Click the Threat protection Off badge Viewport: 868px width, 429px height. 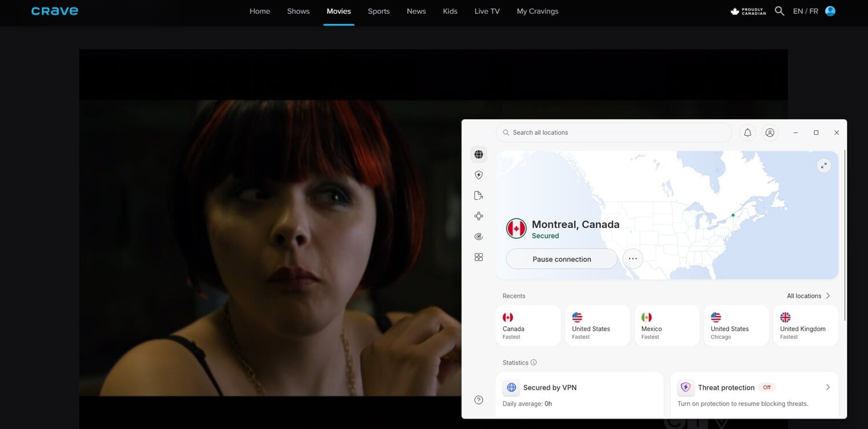click(x=767, y=387)
